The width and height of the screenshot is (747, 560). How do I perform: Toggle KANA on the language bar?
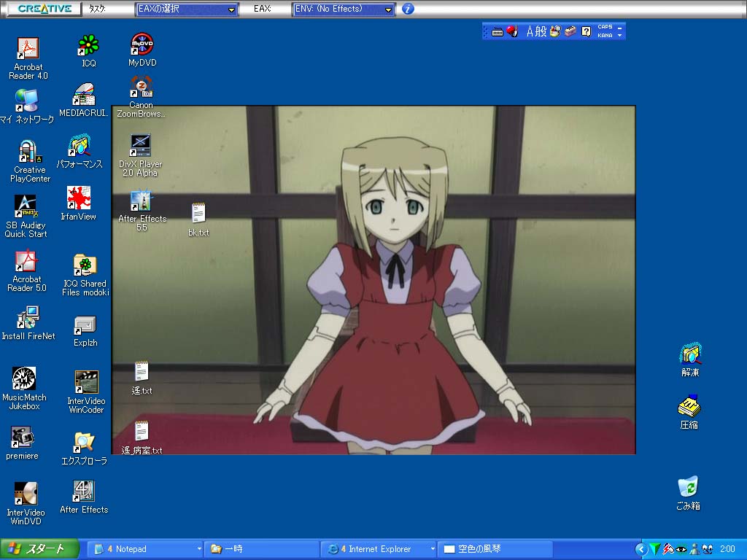pos(605,35)
